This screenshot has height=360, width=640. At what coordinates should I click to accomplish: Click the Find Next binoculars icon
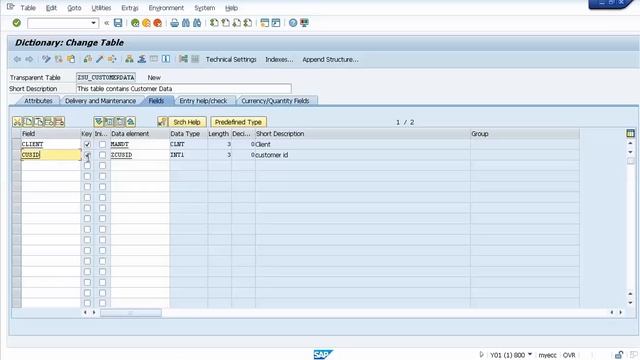coord(197,23)
